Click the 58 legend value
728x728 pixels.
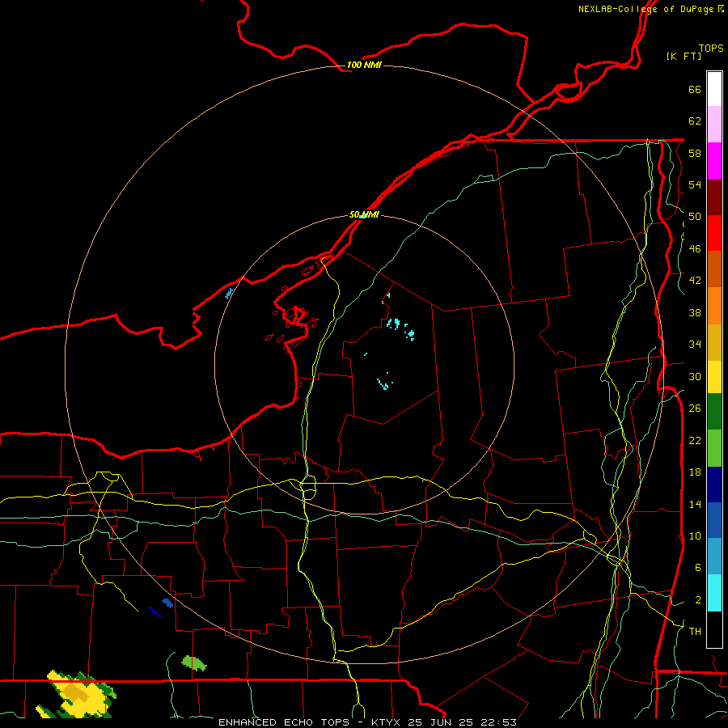[x=695, y=153]
